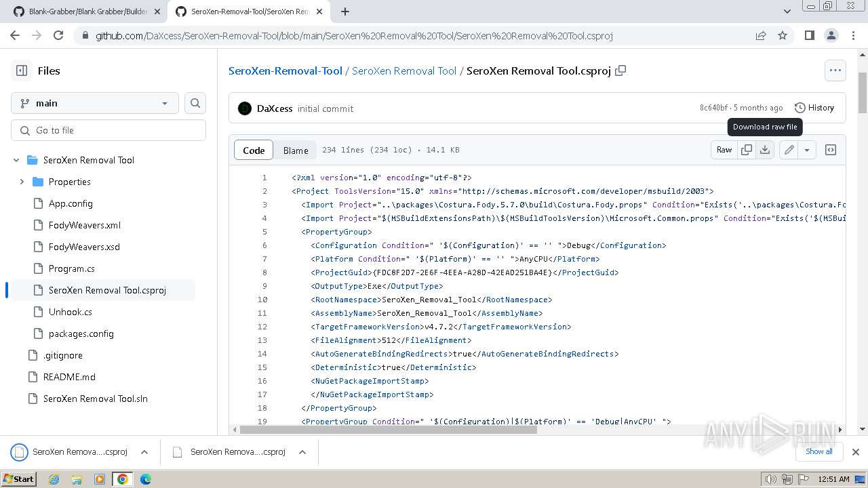Open first download's options chevron
868x488 pixels.
[144, 452]
